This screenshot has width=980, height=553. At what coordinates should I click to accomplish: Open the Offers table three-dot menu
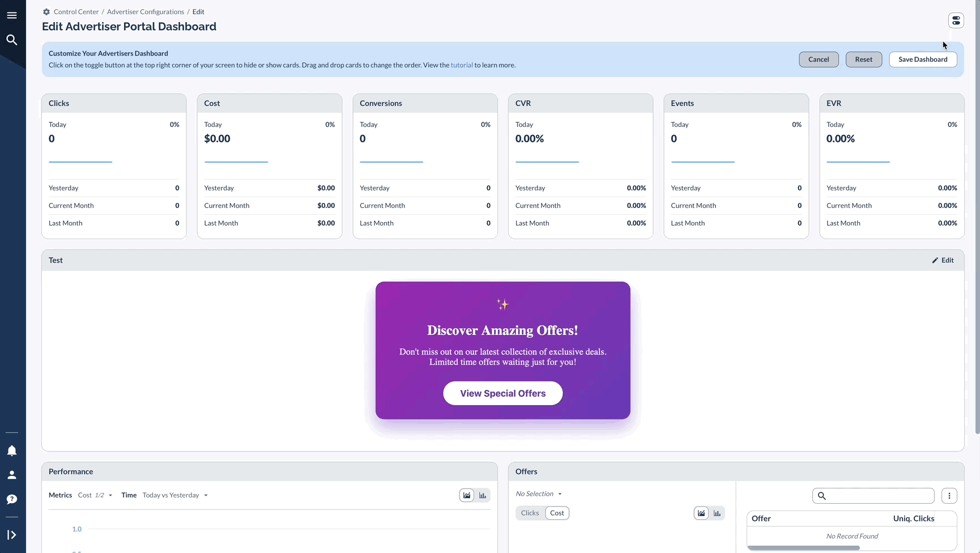949,496
